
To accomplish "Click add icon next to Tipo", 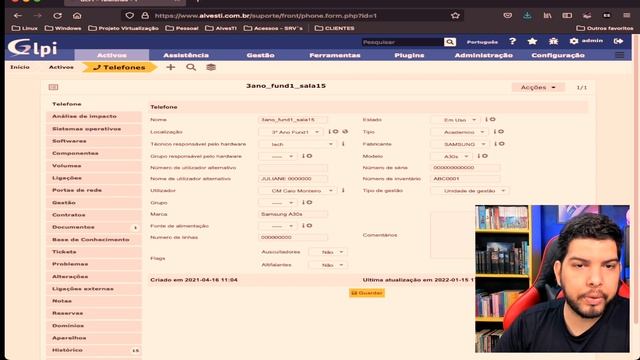I will [x=501, y=131].
